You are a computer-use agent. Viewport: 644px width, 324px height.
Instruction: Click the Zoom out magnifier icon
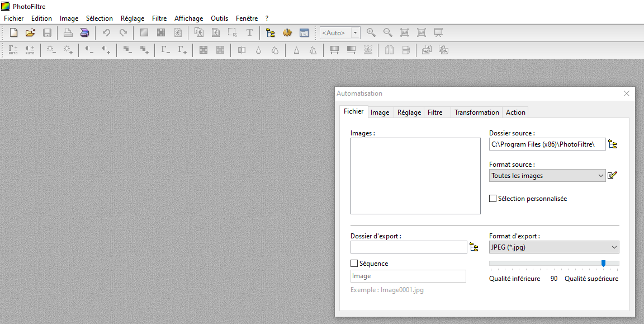click(388, 32)
